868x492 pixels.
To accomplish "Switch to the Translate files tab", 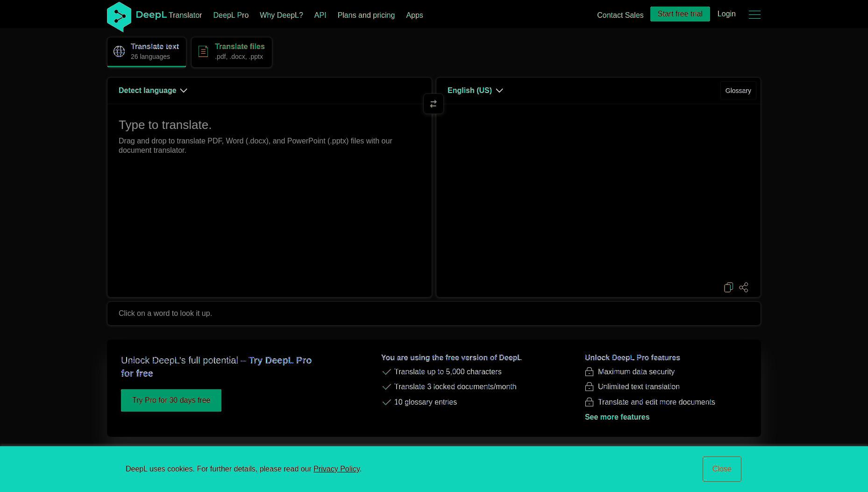I will 232,52.
